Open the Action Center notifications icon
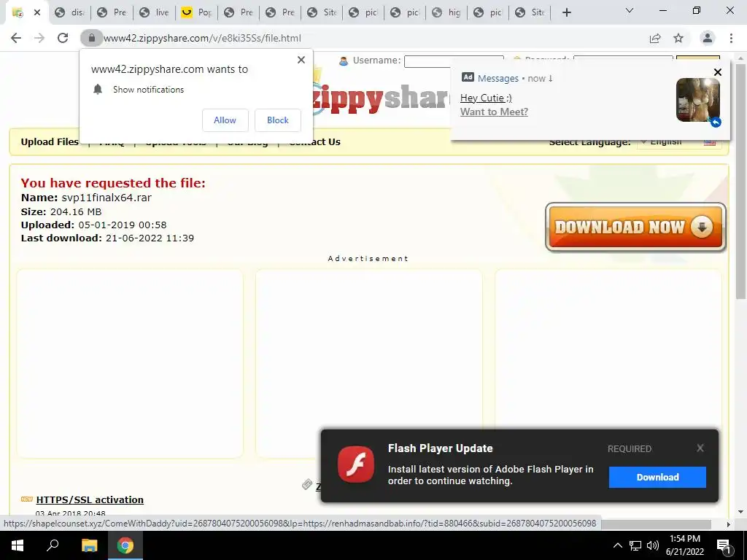This screenshot has width=747, height=560. pos(724,545)
